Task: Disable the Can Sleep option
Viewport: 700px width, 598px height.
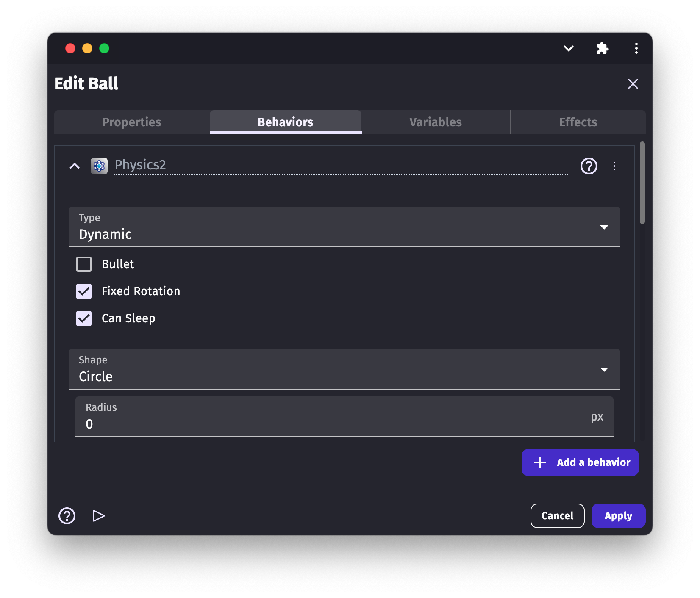Action: coord(84,318)
